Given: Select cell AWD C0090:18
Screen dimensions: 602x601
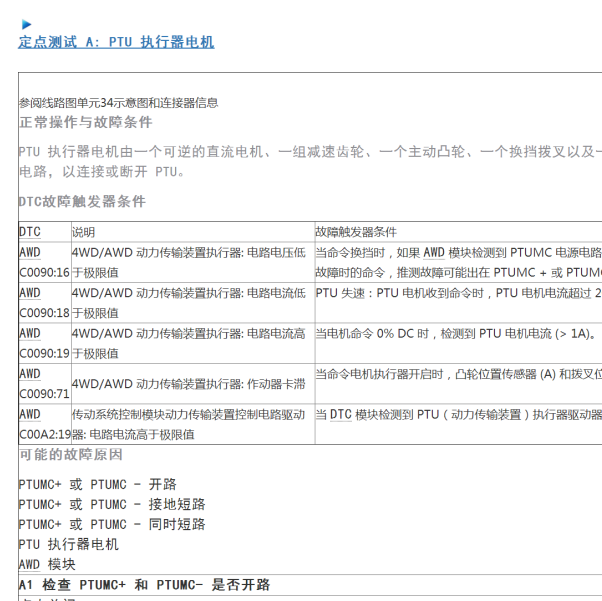Looking at the screenshot, I should coord(45,303).
